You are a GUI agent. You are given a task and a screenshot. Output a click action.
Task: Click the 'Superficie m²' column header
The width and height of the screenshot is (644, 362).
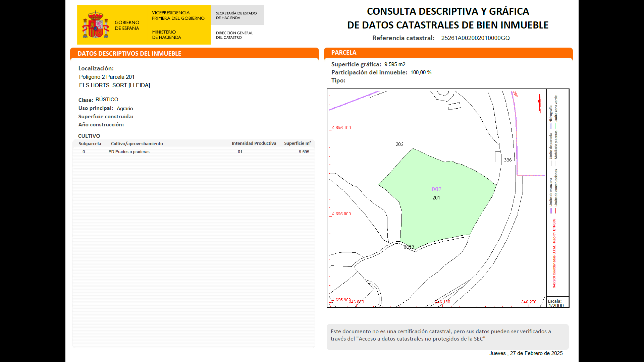[x=297, y=143]
